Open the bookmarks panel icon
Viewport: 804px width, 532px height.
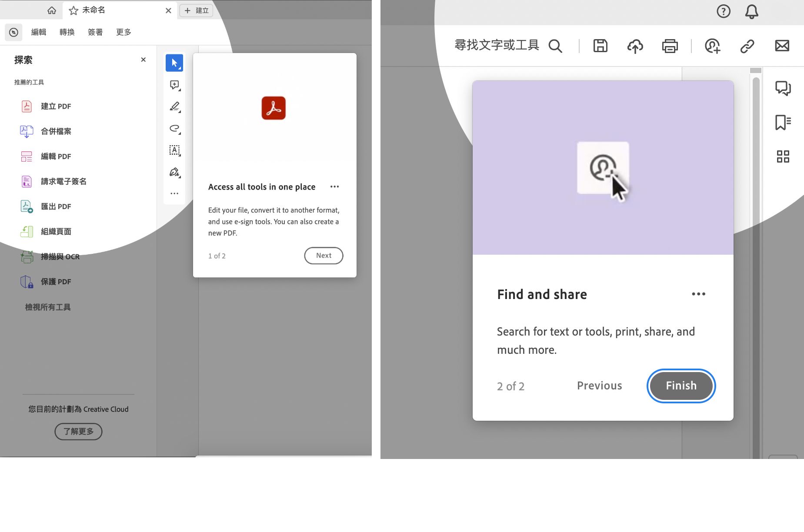(783, 122)
